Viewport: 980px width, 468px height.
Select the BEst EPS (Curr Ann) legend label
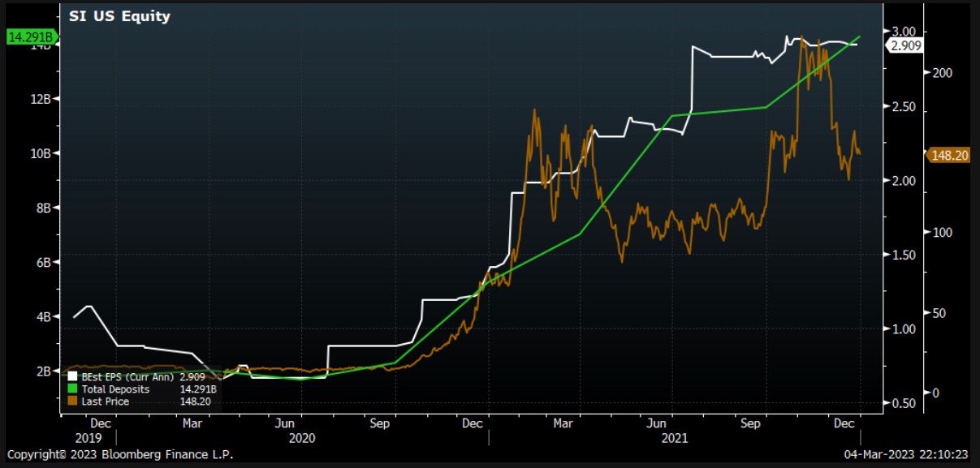[x=126, y=377]
